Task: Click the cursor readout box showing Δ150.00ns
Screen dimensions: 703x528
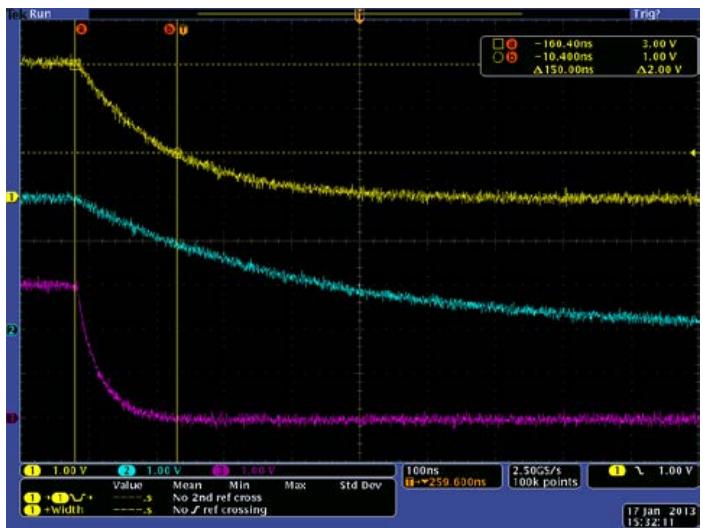Action: 586,57
